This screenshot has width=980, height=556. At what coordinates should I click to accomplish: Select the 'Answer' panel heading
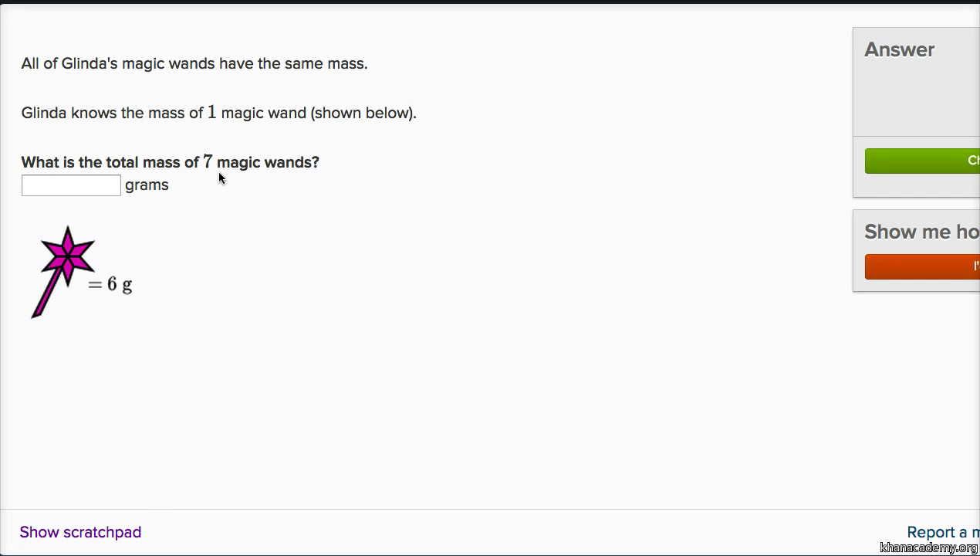point(899,49)
